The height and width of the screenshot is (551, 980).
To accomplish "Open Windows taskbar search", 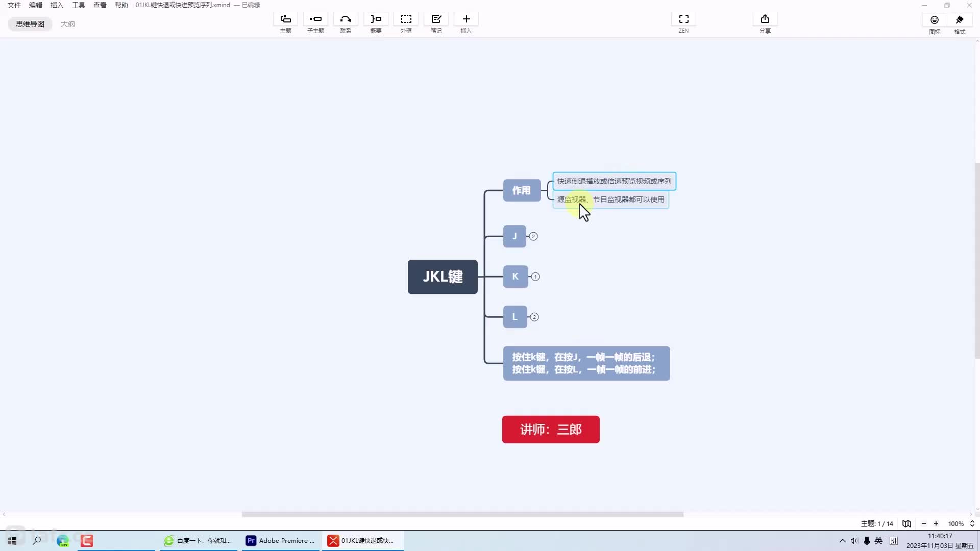I will pos(37,540).
